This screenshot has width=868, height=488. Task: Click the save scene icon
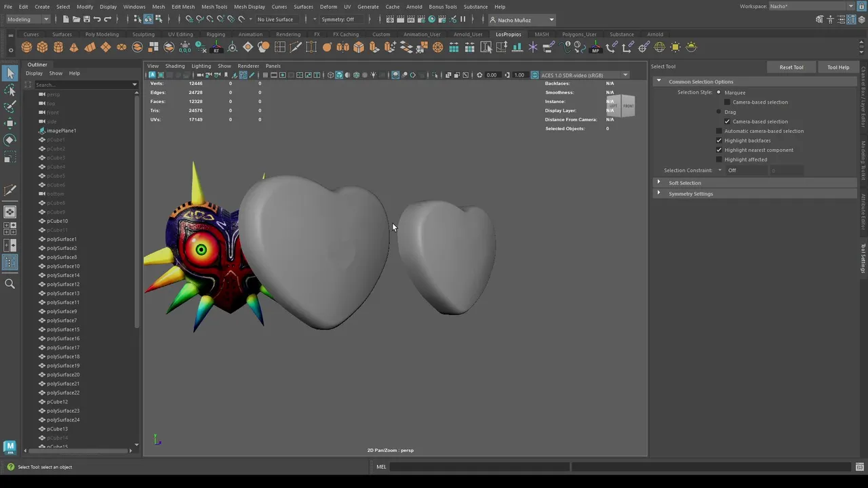point(85,19)
